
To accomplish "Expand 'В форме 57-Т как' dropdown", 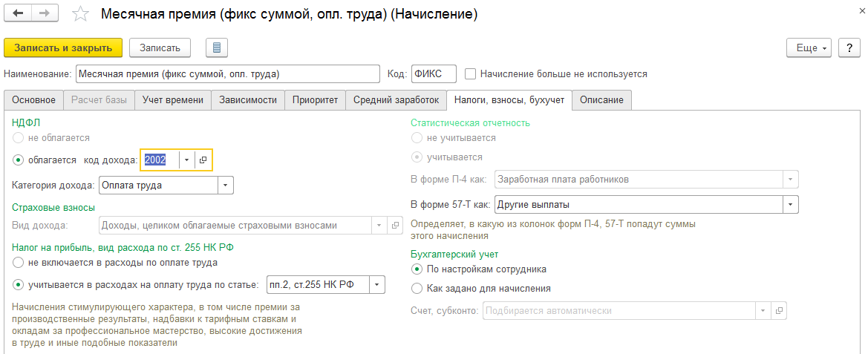I will tap(791, 205).
